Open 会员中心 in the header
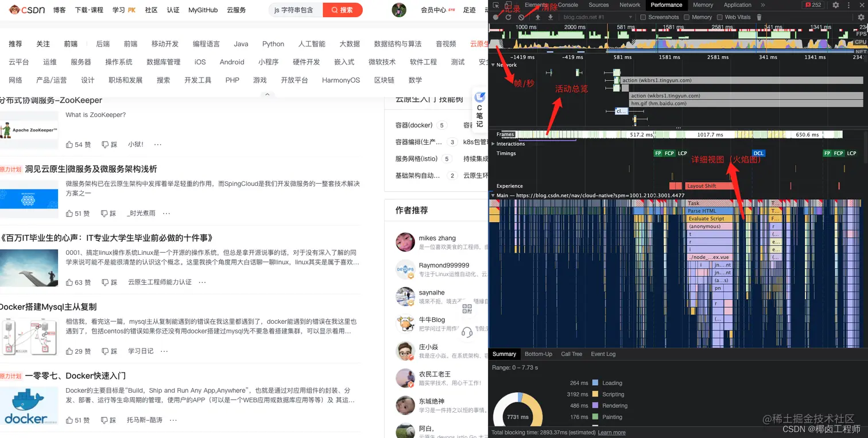868x438 pixels. [x=433, y=10]
